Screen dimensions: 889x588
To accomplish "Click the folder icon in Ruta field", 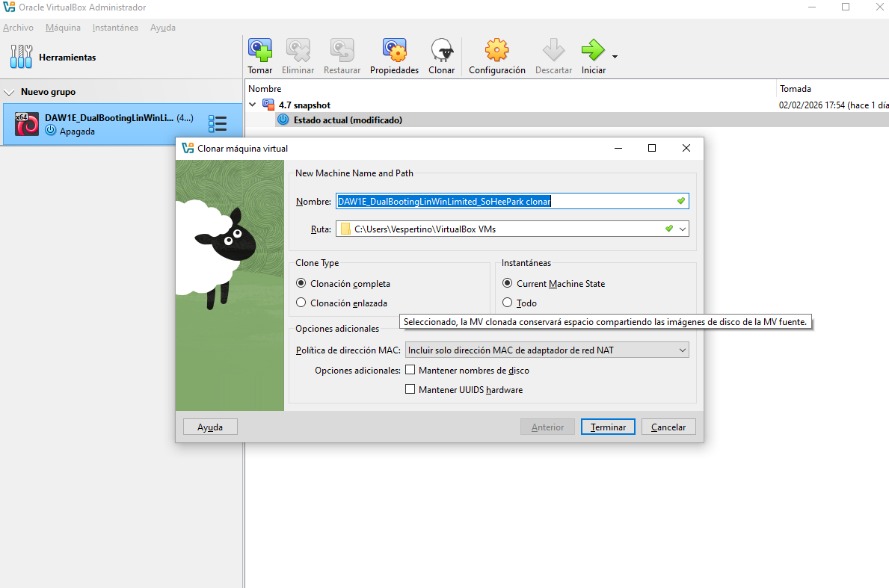I will [345, 229].
